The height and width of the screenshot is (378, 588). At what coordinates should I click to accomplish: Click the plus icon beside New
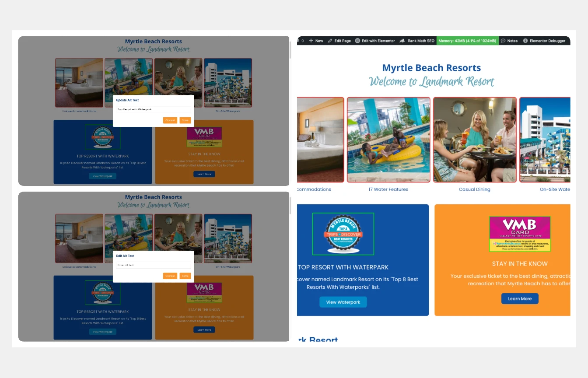click(311, 41)
